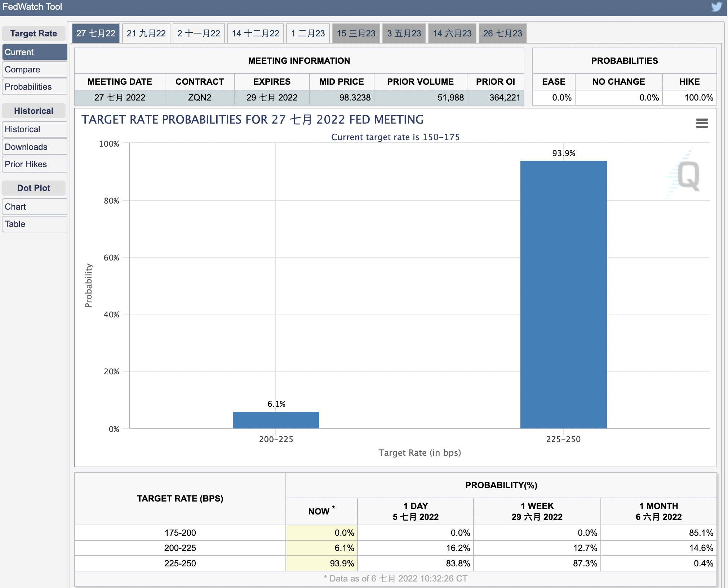Screen dimensions: 728x588
Task: Click the Dot Plot section header
Action: 34,188
